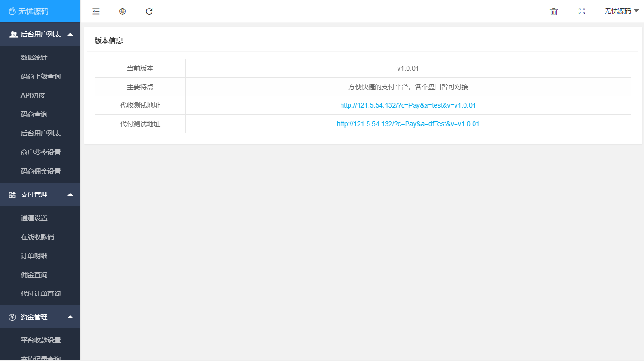Collapse the sidebar with the menu fold icon
This screenshot has height=361, width=644.
(95, 11)
